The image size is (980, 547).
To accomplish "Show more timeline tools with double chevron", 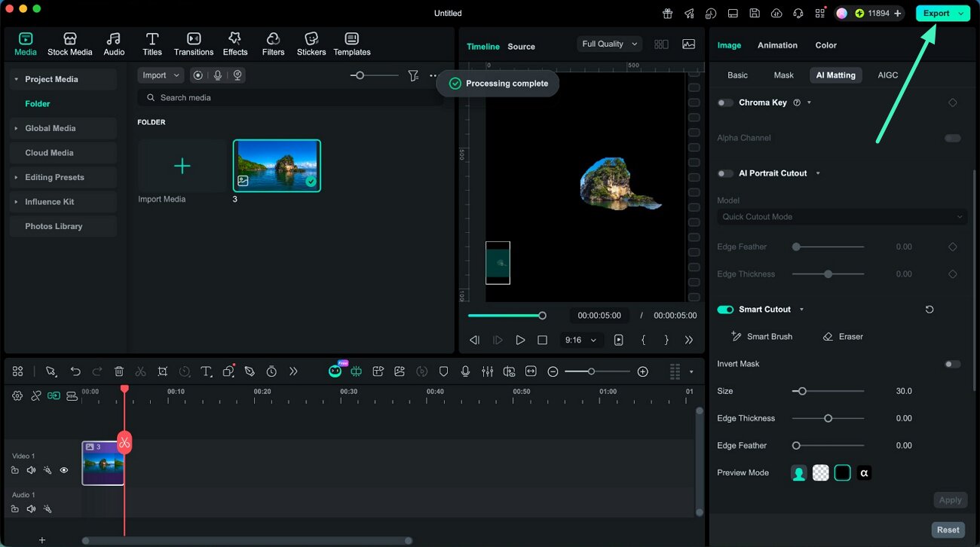I will click(x=293, y=371).
